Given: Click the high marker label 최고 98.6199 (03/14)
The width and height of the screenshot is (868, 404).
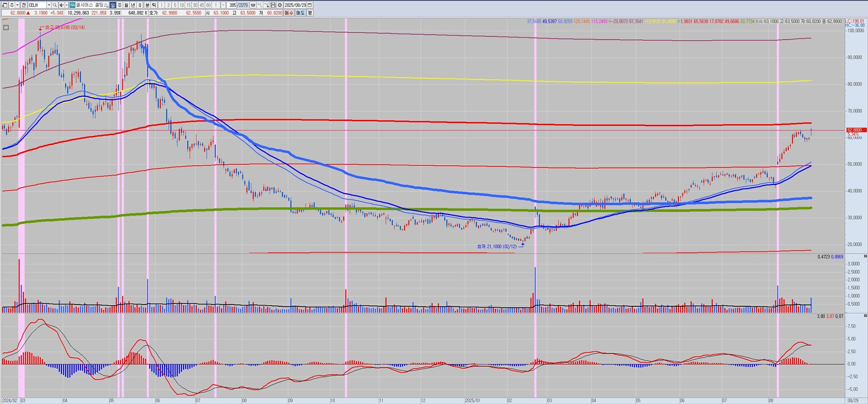Looking at the screenshot, I should [65, 28].
